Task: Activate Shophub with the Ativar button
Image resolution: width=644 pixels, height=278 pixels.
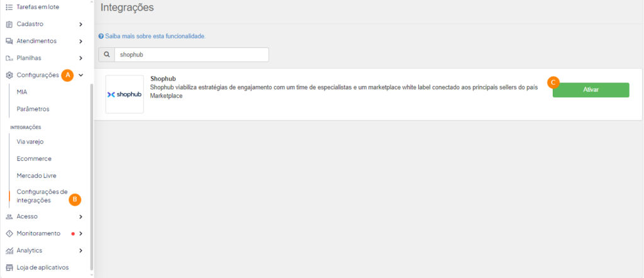Action: tap(591, 90)
